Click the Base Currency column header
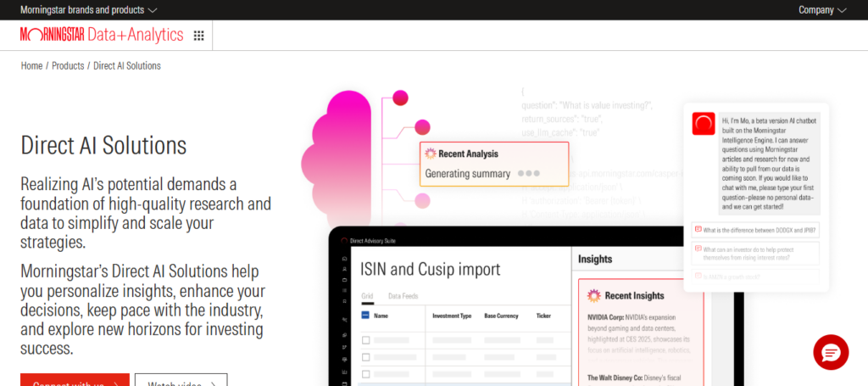Screen dimensions: 868x386 501,316
